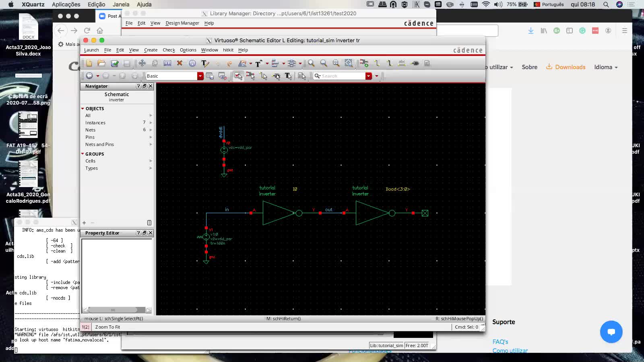644x362 pixels.
Task: Open the Idioma language menu on web page
Action: 606,67
